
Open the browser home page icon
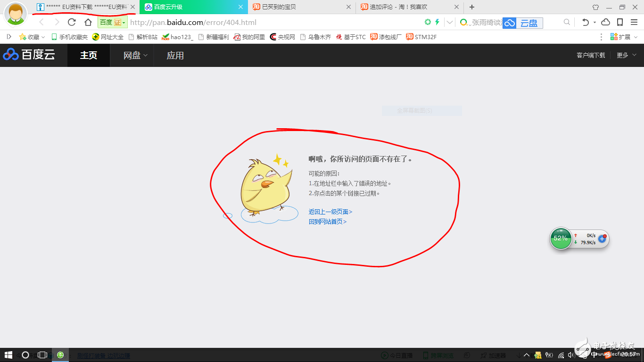point(88,22)
